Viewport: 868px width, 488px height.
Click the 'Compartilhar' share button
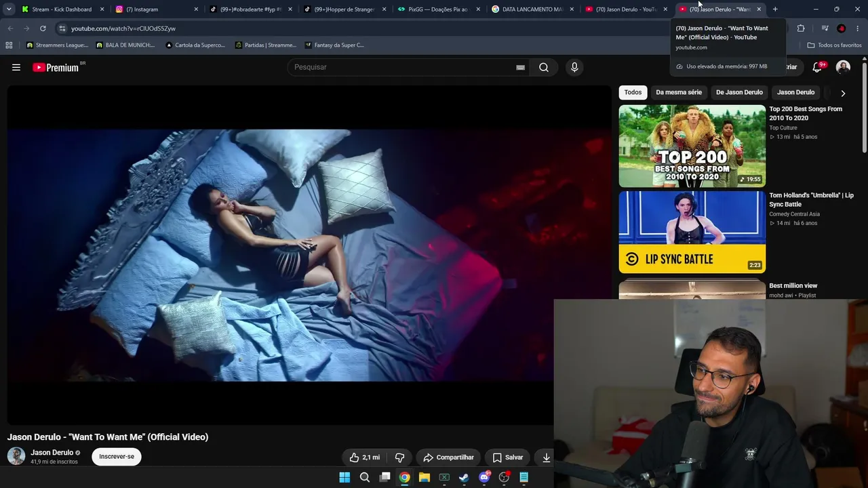tap(448, 457)
